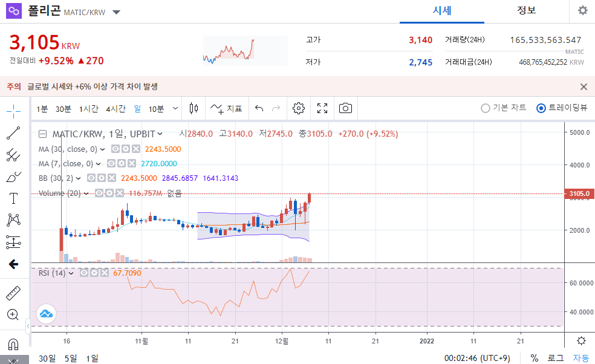This screenshot has width=595, height=364.
Task: Select the 트레이딩뷰 radio button
Action: [541, 109]
